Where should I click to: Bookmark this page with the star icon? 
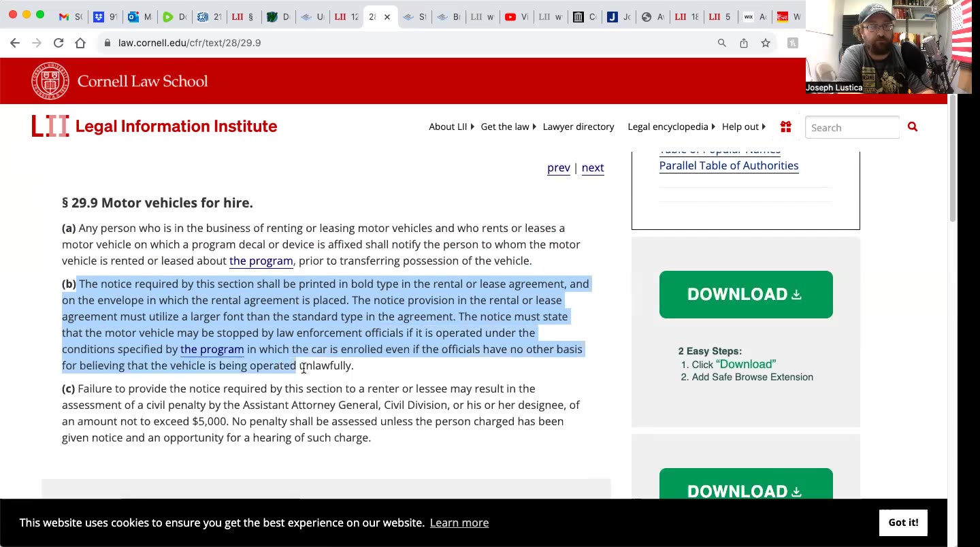(766, 43)
